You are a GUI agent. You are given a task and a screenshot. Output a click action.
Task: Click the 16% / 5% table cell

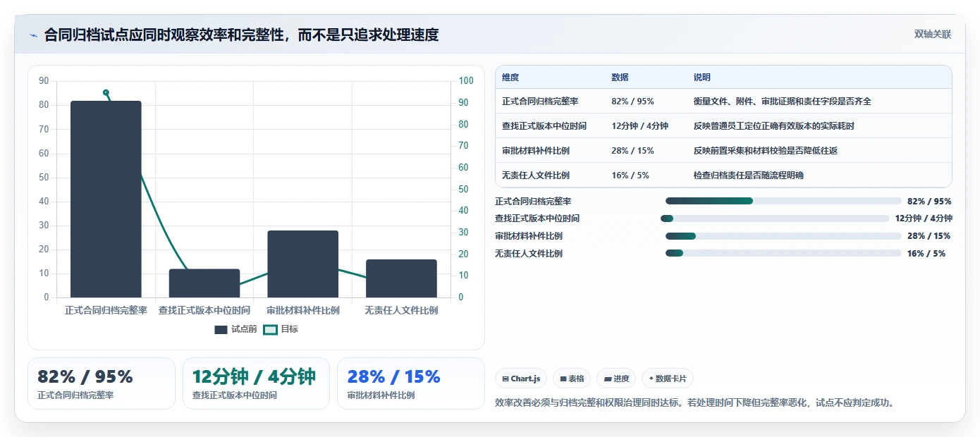[x=630, y=176]
